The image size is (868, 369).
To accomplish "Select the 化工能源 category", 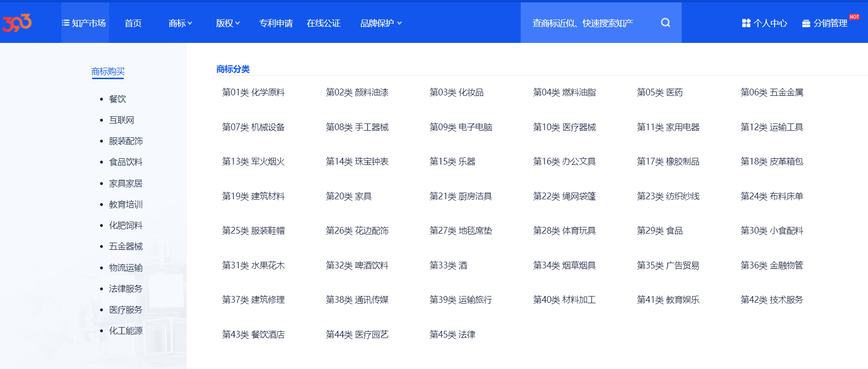I will click(x=126, y=331).
